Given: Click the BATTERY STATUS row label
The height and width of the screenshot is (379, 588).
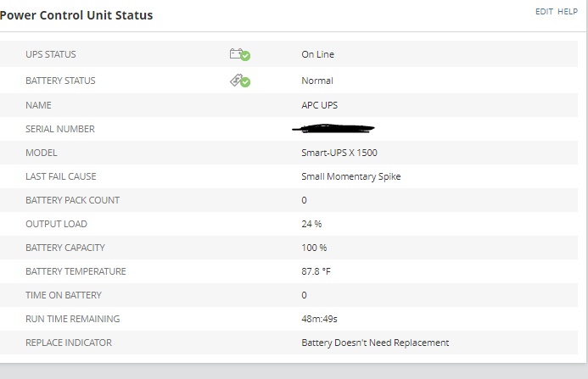Looking at the screenshot, I should pyautogui.click(x=60, y=81).
